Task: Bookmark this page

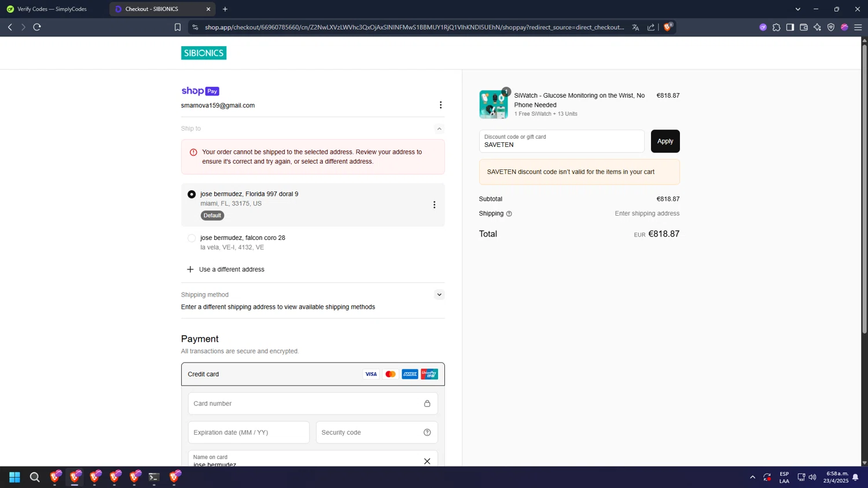Action: [x=178, y=27]
